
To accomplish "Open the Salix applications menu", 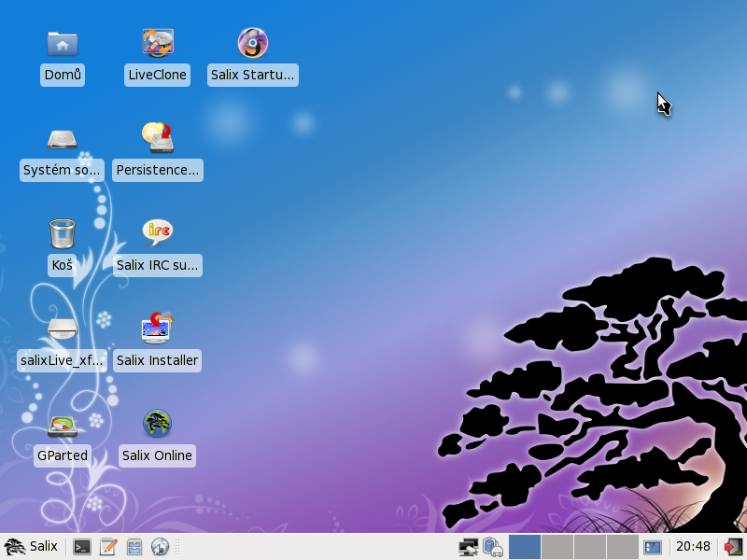I will 31,546.
